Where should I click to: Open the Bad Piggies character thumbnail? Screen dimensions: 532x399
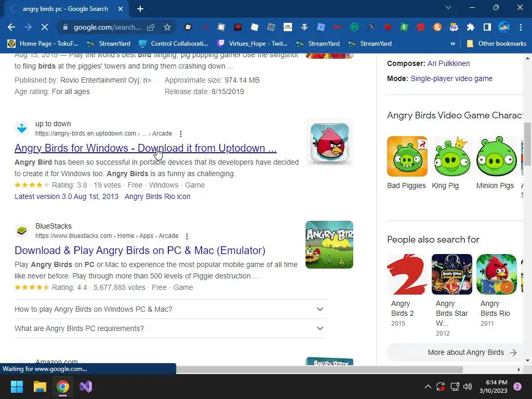407,156
